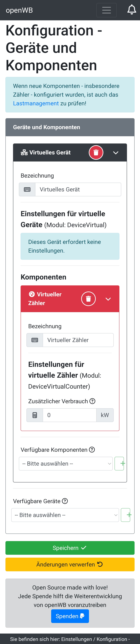Edit the Virtuelles Gerät name field

point(78,189)
